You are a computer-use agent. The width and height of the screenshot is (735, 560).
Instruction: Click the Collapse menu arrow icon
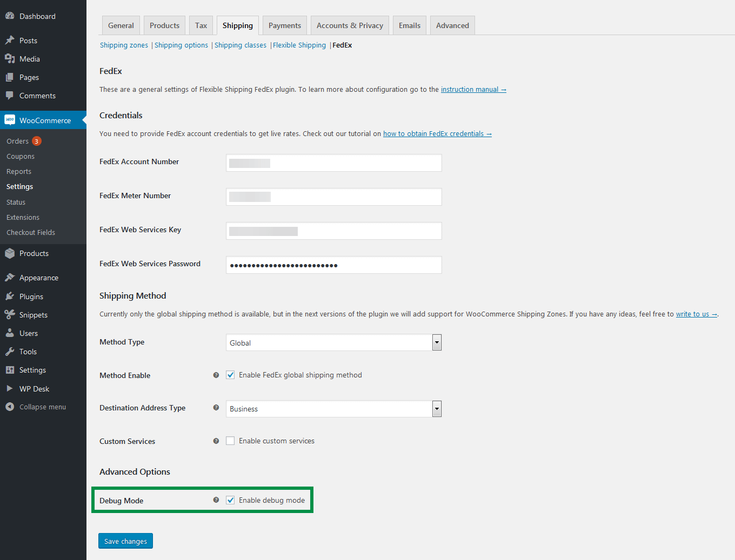point(10,407)
